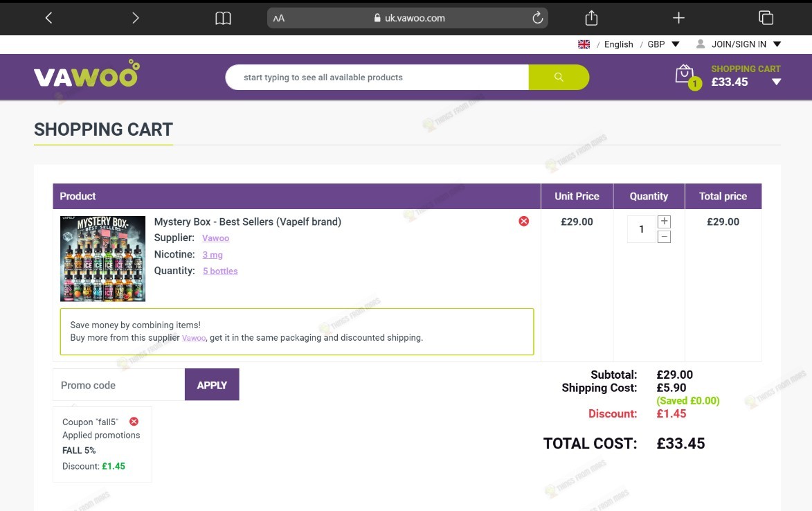Click the green search magnifier button
Screen dimensions: 812x511
click(559, 77)
